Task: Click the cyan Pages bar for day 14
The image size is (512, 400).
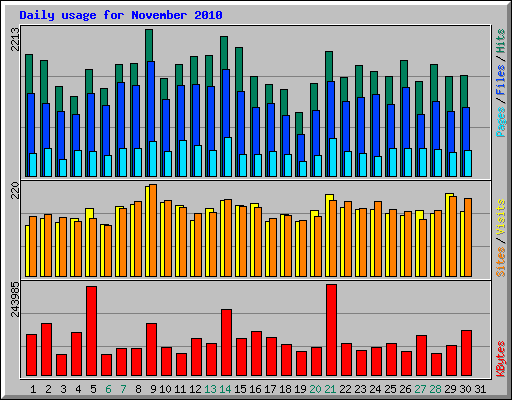Action: [x=228, y=157]
